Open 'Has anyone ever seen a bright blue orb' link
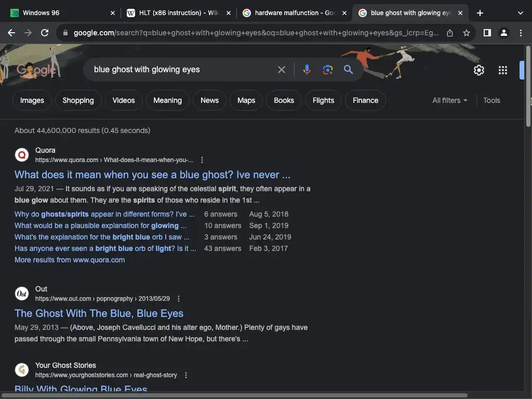The width and height of the screenshot is (532, 399). [105, 248]
